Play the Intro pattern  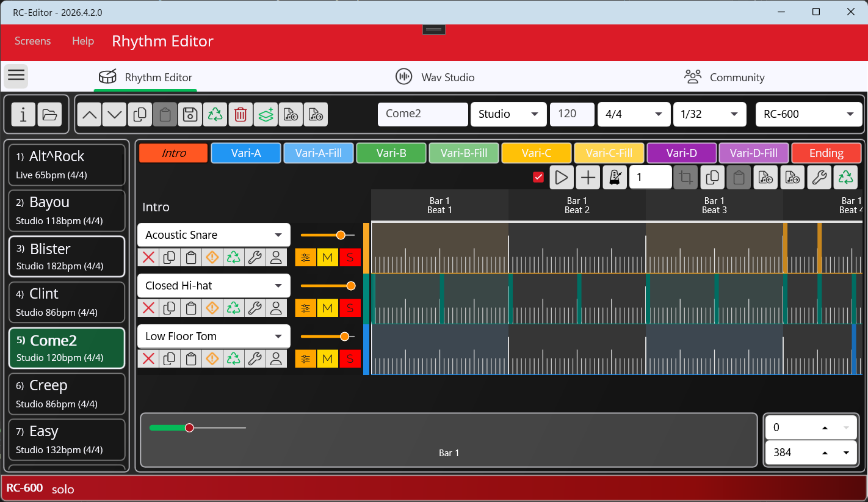(562, 178)
